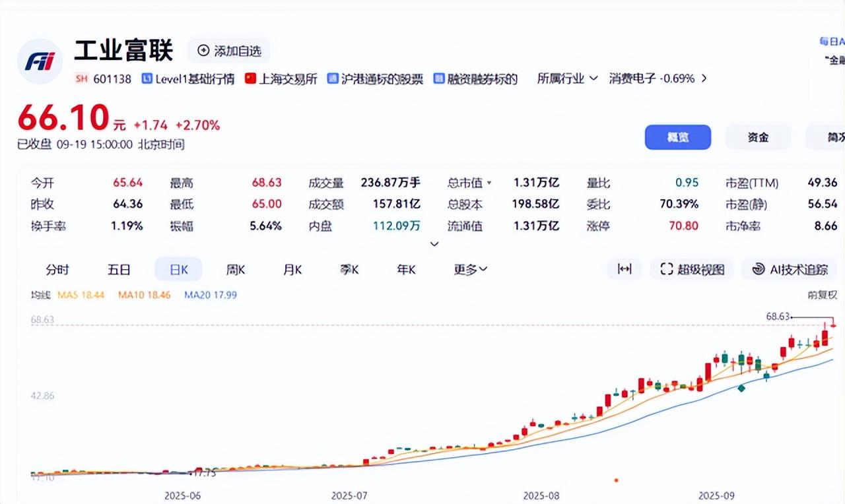Click the 融资融券标的 tag icon
This screenshot has height=504, width=845.
[x=439, y=79]
